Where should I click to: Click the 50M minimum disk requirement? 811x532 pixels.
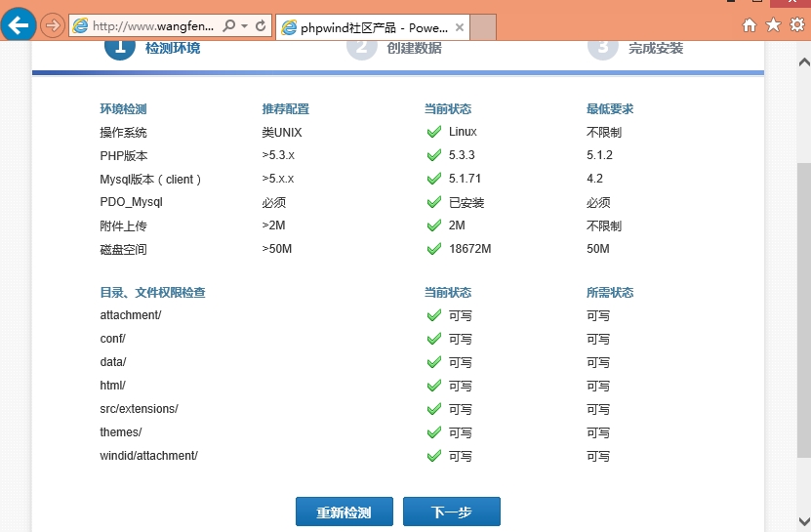click(x=598, y=248)
